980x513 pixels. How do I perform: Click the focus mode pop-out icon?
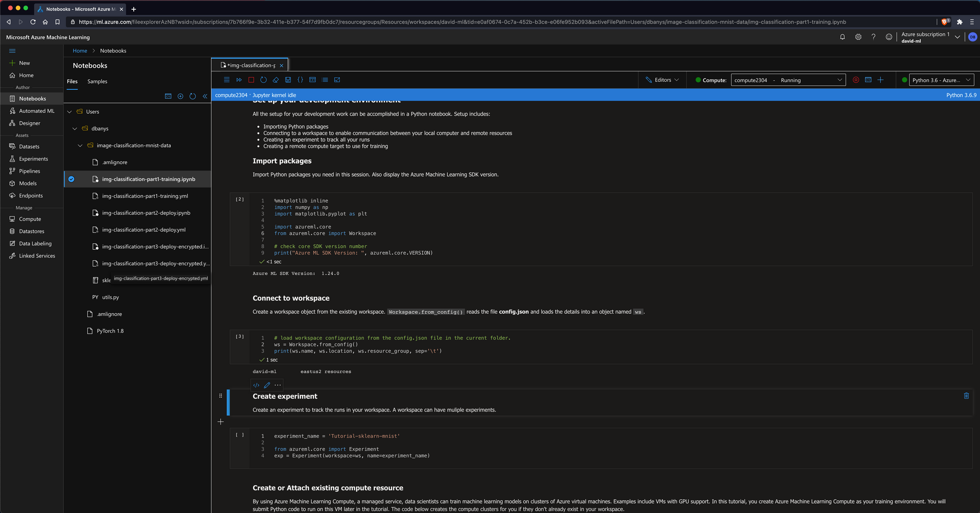pyautogui.click(x=337, y=80)
